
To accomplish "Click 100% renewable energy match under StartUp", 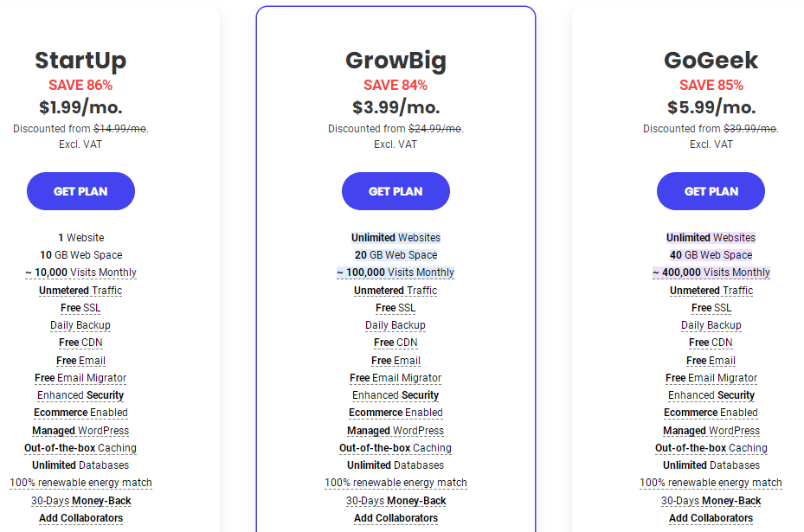I will [x=80, y=483].
